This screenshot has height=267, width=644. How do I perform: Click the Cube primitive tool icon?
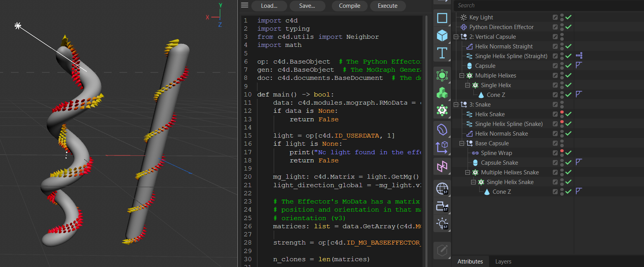tap(442, 36)
